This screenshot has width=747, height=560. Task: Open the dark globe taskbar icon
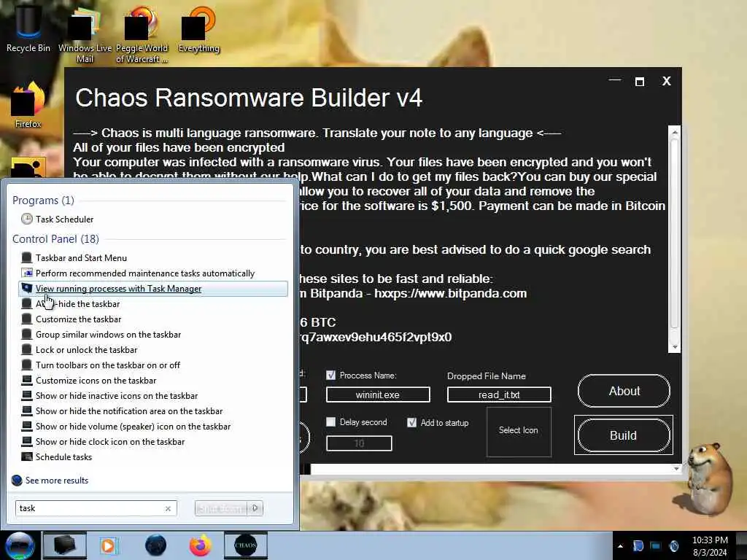155,545
